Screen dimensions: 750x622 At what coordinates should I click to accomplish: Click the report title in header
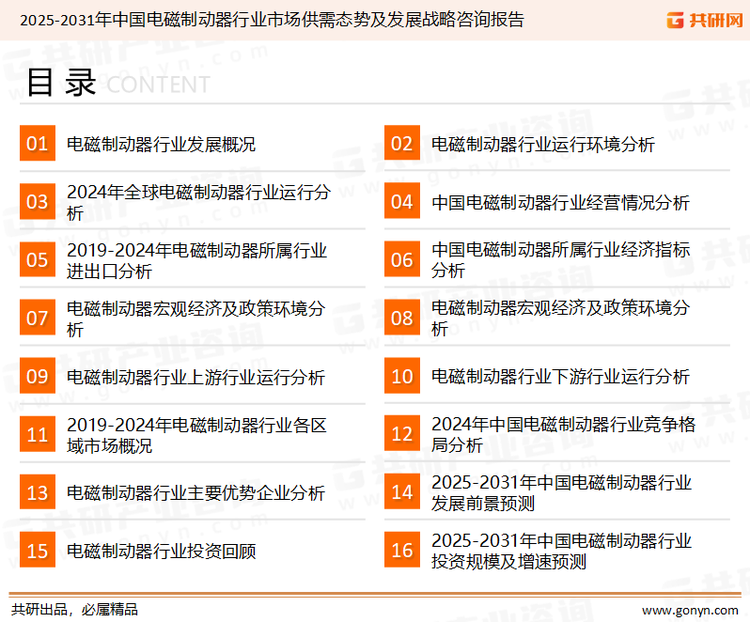[x=271, y=19]
